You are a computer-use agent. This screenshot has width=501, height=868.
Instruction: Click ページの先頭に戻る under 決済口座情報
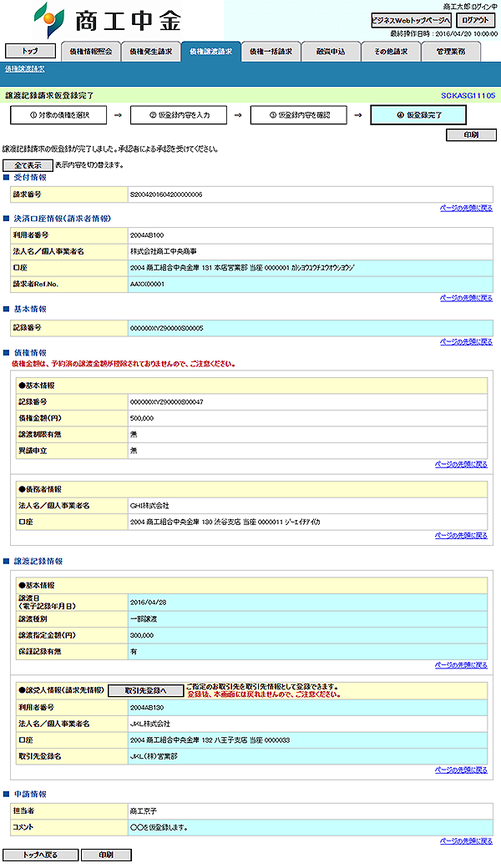pos(466,298)
